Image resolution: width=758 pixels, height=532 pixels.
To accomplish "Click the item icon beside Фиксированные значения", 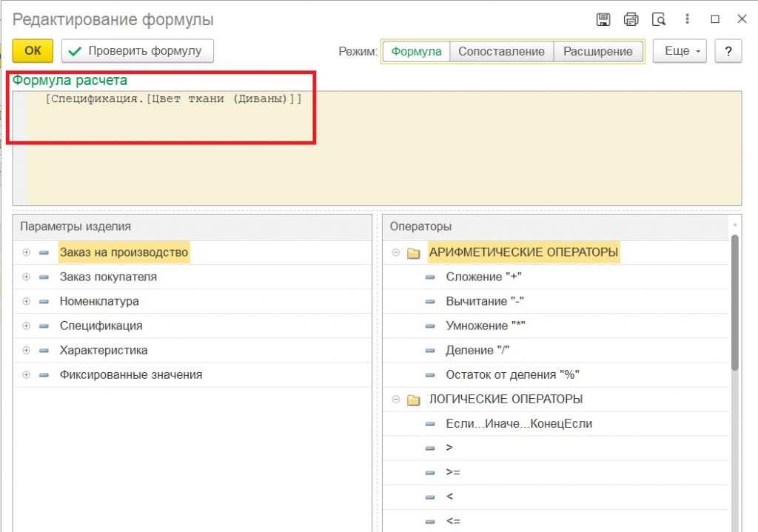I will (x=44, y=375).
